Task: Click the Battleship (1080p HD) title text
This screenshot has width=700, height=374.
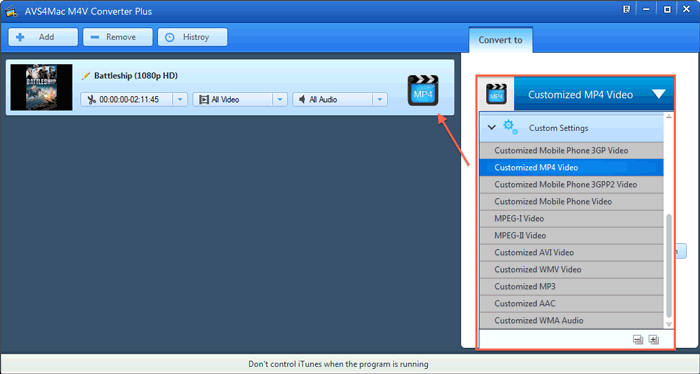Action: [136, 76]
